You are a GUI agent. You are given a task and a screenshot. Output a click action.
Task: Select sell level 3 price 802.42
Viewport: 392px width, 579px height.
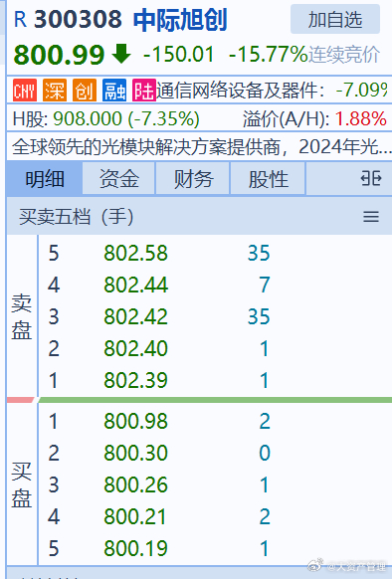135,316
